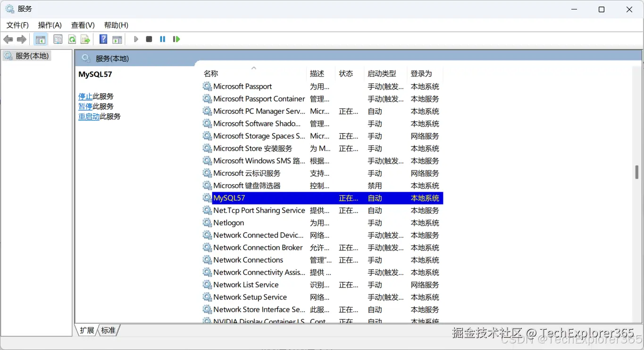Select the MySQL57 service name
644x350 pixels.
click(229, 198)
